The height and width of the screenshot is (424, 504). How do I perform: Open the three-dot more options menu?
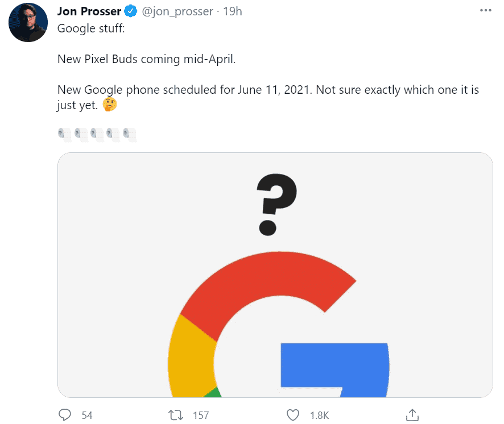pos(485,11)
